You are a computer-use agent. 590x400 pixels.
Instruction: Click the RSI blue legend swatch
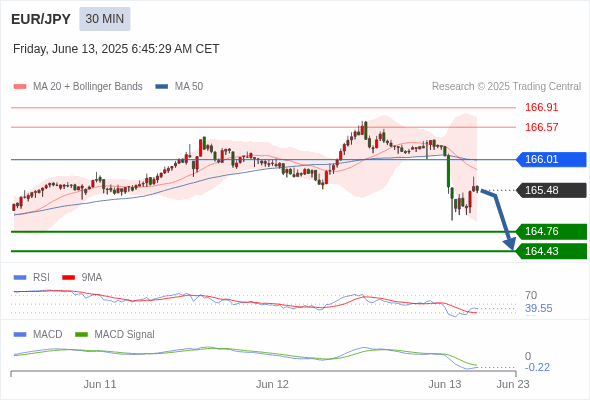20,278
